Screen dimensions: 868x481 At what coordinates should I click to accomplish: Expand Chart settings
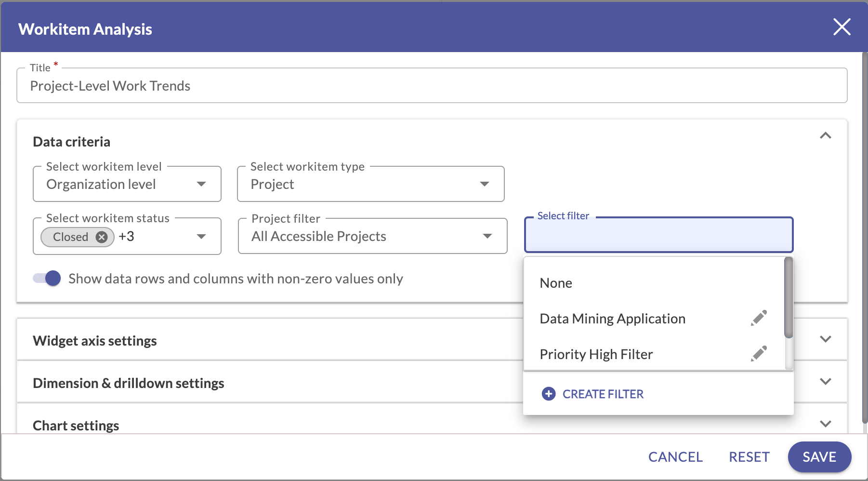[x=825, y=424]
